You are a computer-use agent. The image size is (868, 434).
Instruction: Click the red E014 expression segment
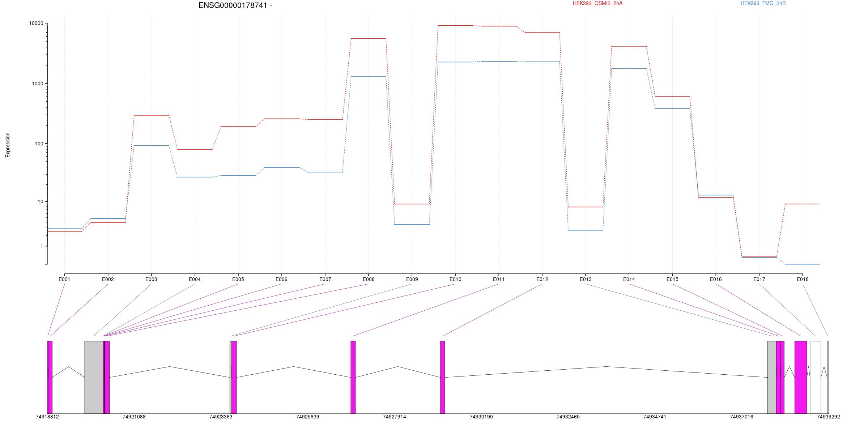[x=629, y=46]
